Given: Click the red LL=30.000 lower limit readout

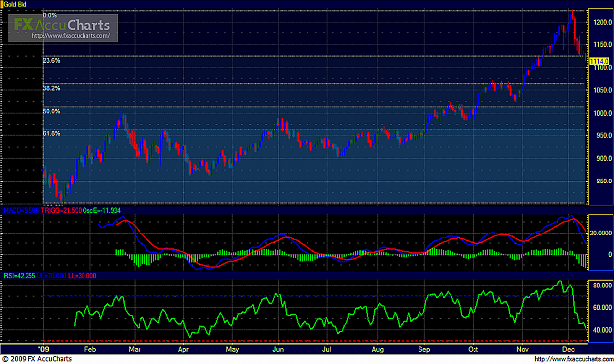Looking at the screenshot, I should [x=82, y=276].
